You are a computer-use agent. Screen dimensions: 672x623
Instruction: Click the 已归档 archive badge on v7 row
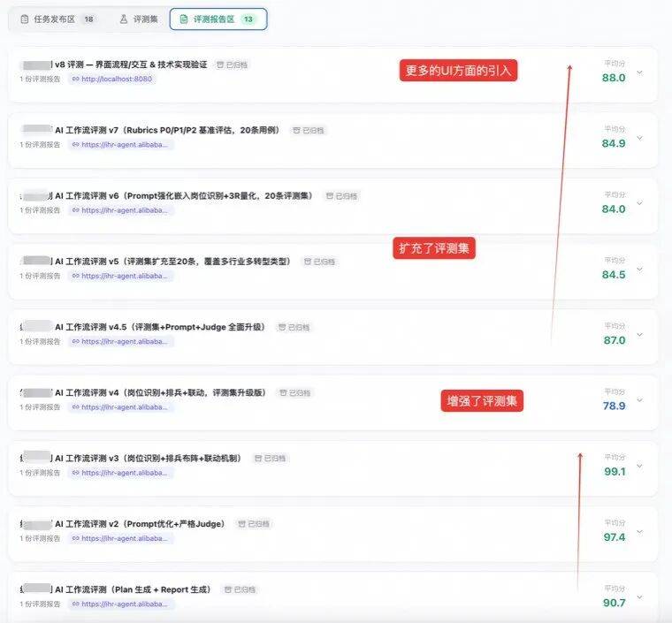coord(309,130)
